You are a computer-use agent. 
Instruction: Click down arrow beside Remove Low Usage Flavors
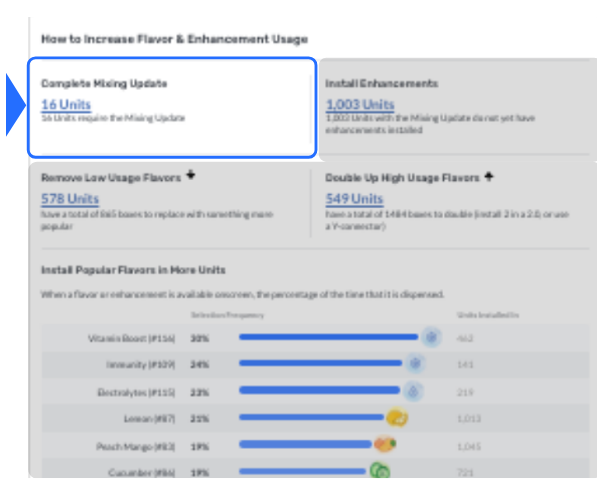pos(190,175)
